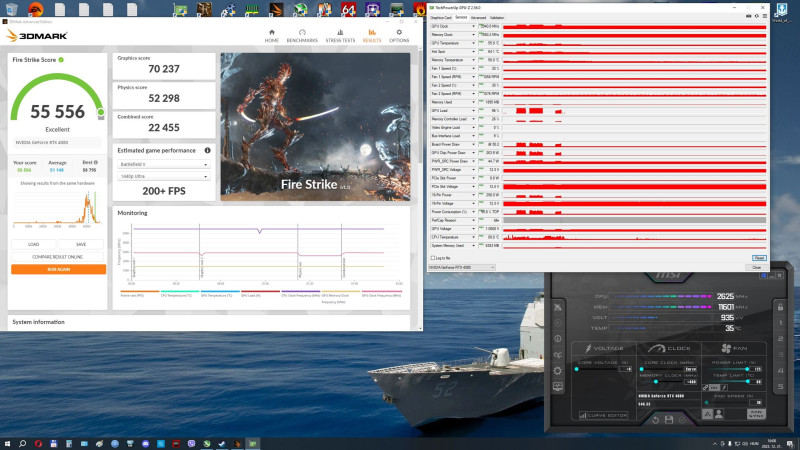Click the Afterburner reset arrow icon
Viewport: 800px width, 450px height.
[x=656, y=420]
